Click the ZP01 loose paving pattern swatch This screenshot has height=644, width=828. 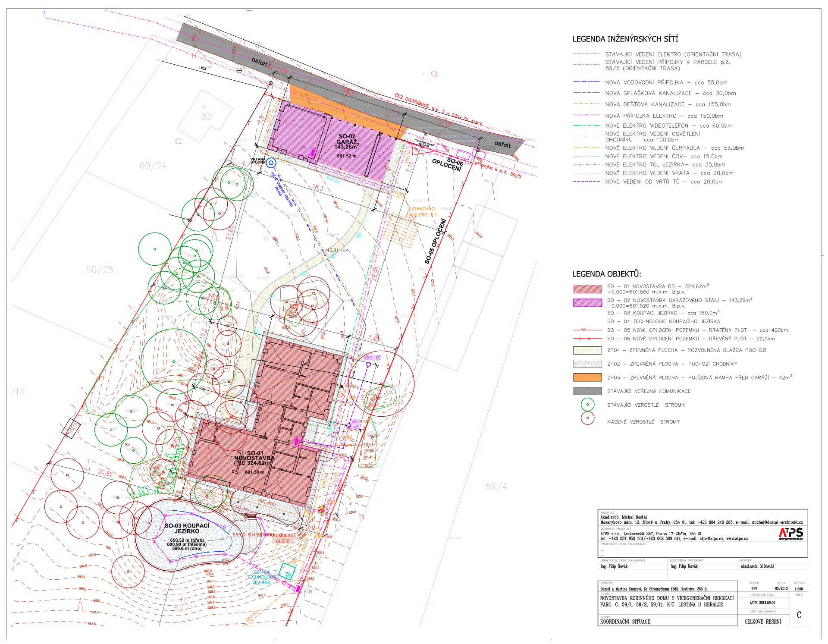(587, 350)
